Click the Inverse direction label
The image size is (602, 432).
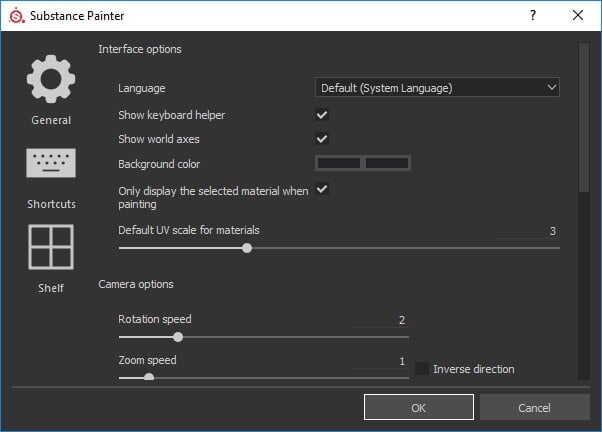[x=474, y=369]
